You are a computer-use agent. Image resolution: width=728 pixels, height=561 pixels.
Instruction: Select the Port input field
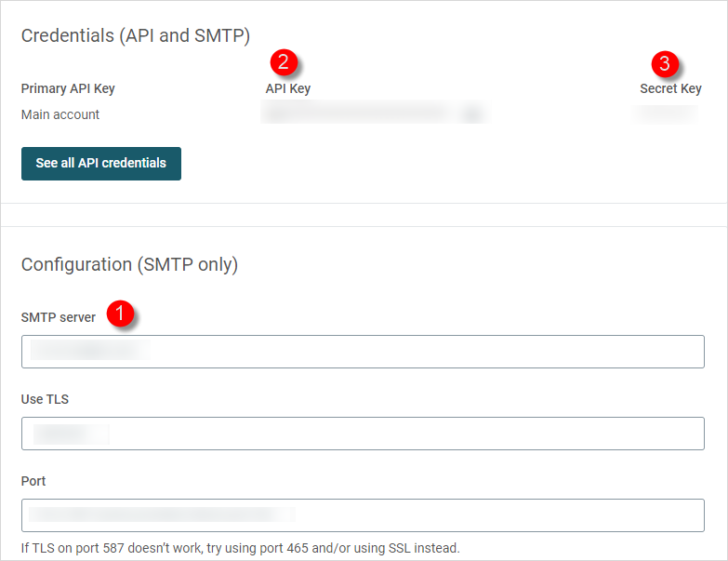(363, 515)
